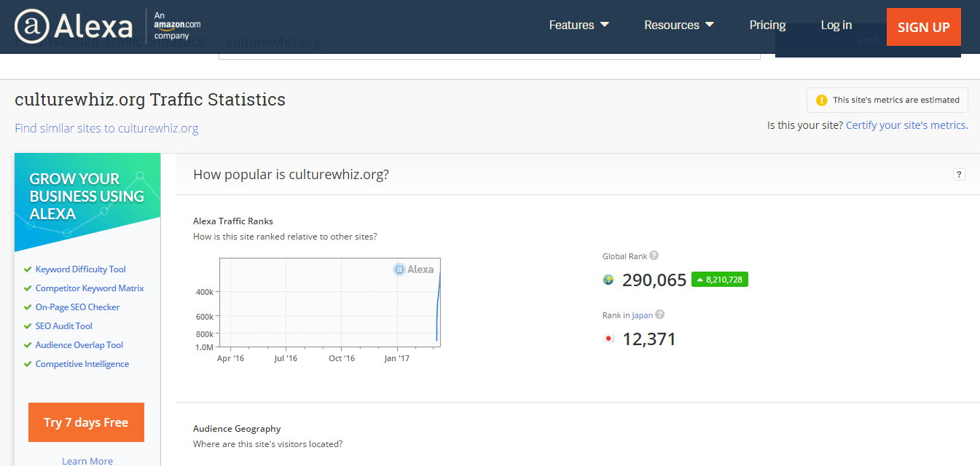Click the Alexa traffic rank chart

point(330,302)
